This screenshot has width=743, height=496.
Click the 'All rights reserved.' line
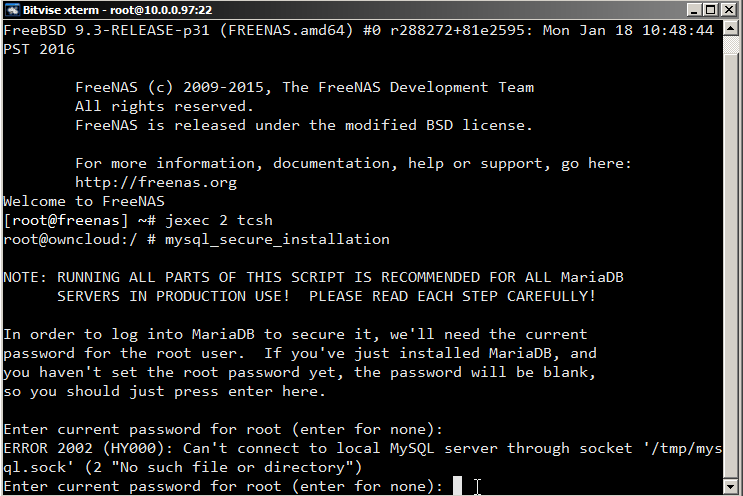[x=164, y=106]
